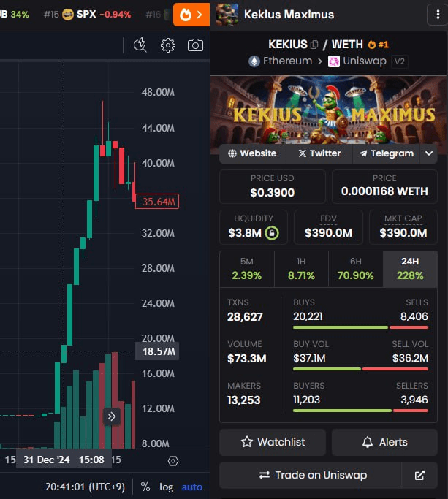Select the 24H timeframe tab
Screen dimensions: 448x499
click(410, 270)
